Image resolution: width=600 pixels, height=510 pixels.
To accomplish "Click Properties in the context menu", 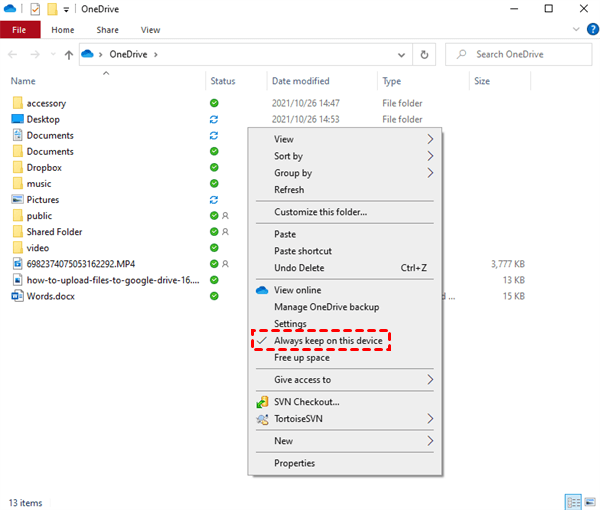I will [x=294, y=463].
